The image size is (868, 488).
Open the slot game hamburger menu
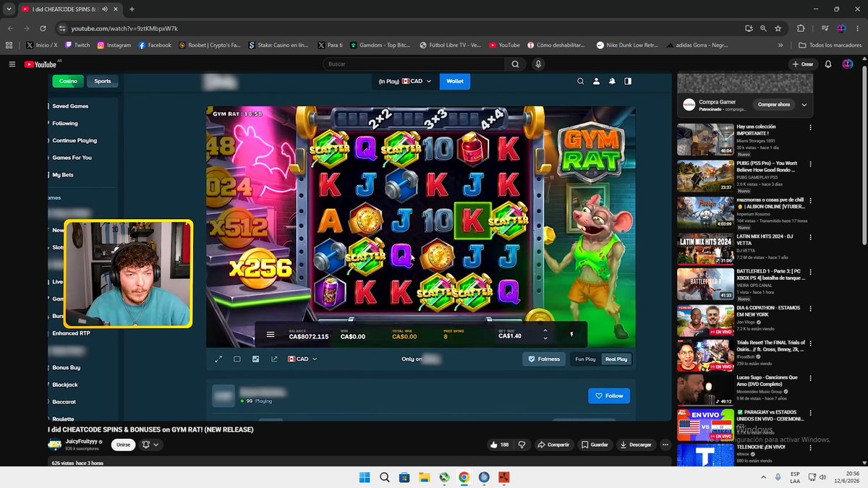pyautogui.click(x=271, y=335)
